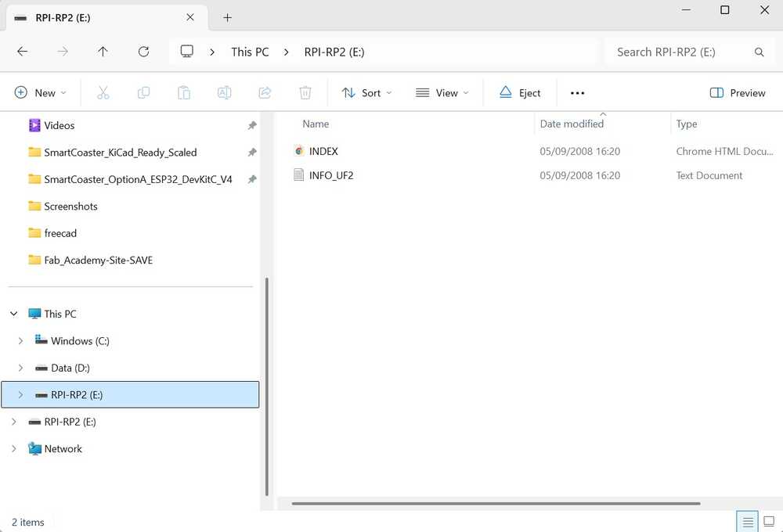Viewport: 783px width, 532px height.
Task: Open a new tab with plus button
Action: (x=227, y=17)
